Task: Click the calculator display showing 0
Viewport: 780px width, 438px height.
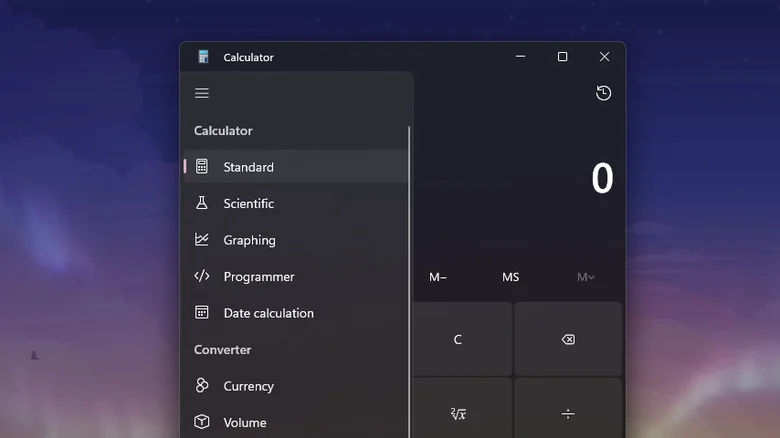Action: 601,179
